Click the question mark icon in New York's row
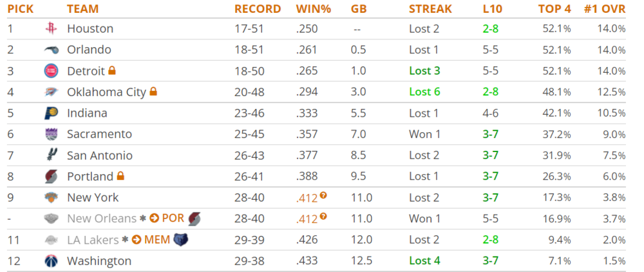The width and height of the screenshot is (644, 272). [323, 195]
